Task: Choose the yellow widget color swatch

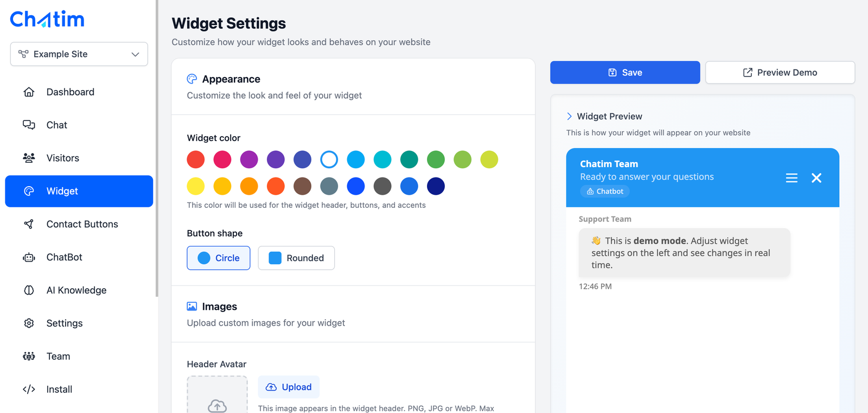Action: click(x=196, y=186)
